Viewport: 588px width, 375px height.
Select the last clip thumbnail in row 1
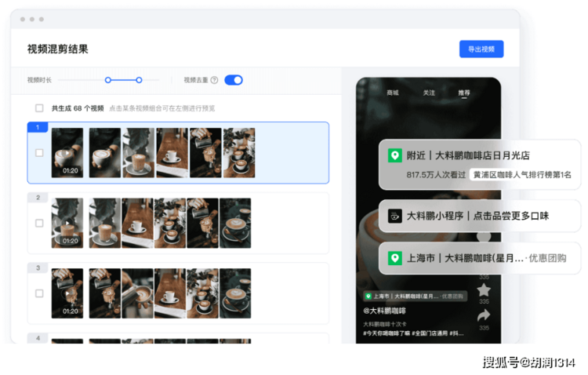239,153
